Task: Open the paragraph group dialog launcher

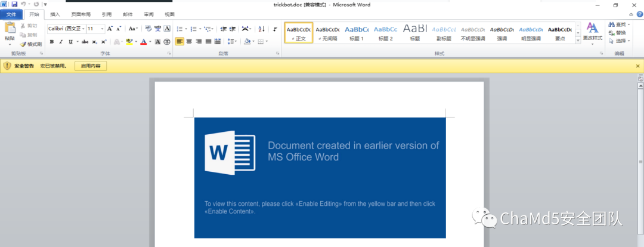Action: point(278,54)
